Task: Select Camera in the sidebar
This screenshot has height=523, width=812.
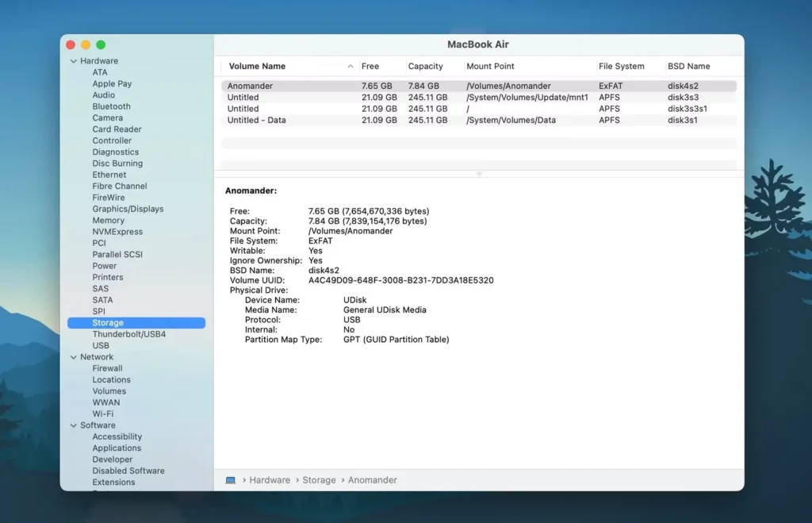Action: click(x=108, y=118)
